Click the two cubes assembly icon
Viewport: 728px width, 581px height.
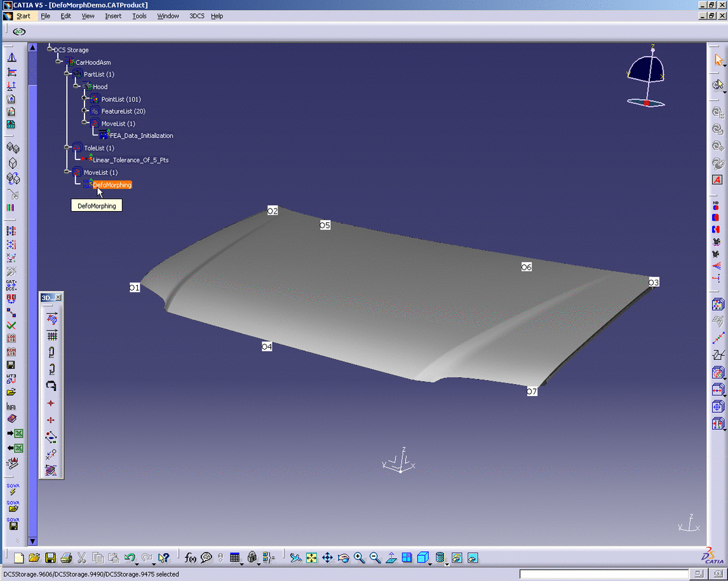13,148
